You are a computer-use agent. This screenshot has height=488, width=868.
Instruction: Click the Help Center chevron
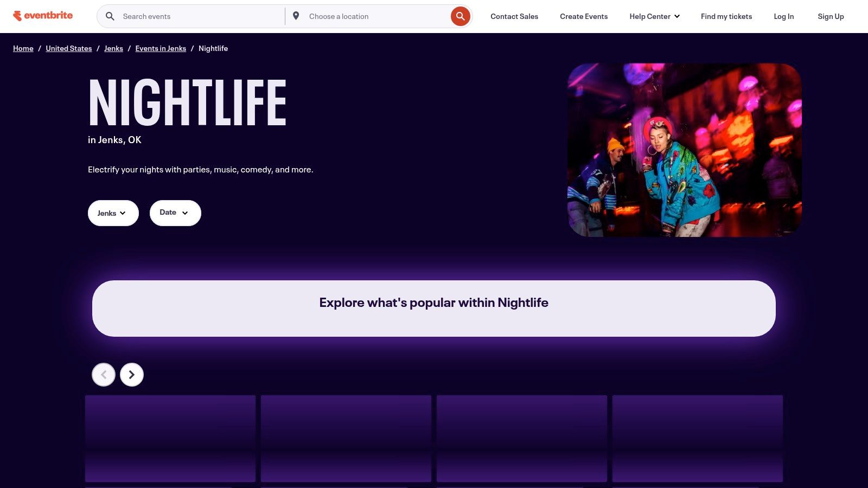676,16
